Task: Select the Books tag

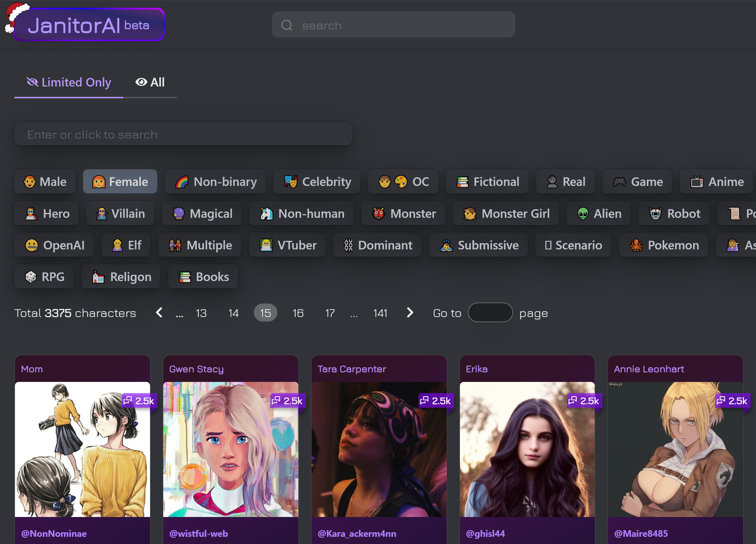Action: click(203, 277)
